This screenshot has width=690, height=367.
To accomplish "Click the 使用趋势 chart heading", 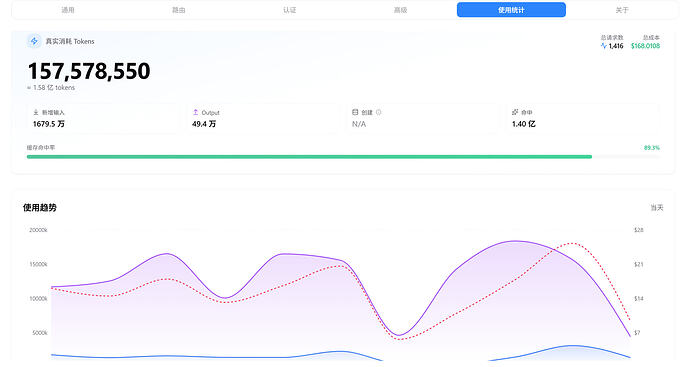I will pyautogui.click(x=40, y=208).
